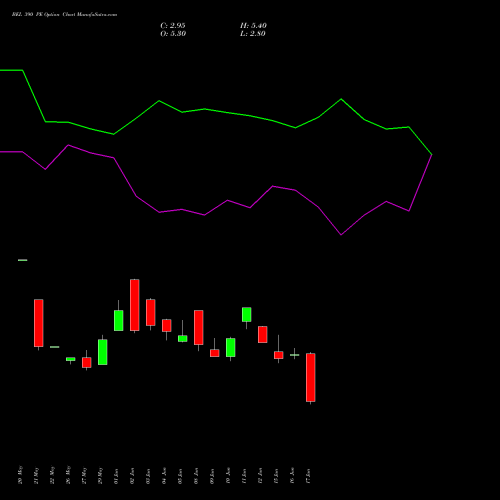Click the "08 Jun" date label
Image resolution: width=500 pixels, height=500 pixels.
pos(197,476)
